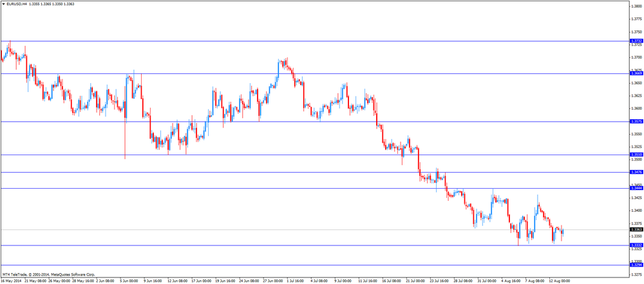This screenshot has height=284, width=644.
Task: Click the 1.3600 price scale label
Action: pos(636,108)
